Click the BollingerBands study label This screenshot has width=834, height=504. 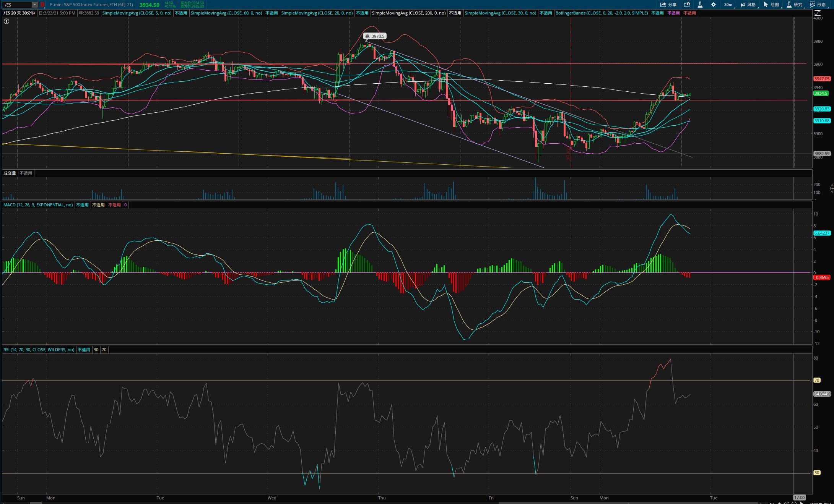coord(602,13)
